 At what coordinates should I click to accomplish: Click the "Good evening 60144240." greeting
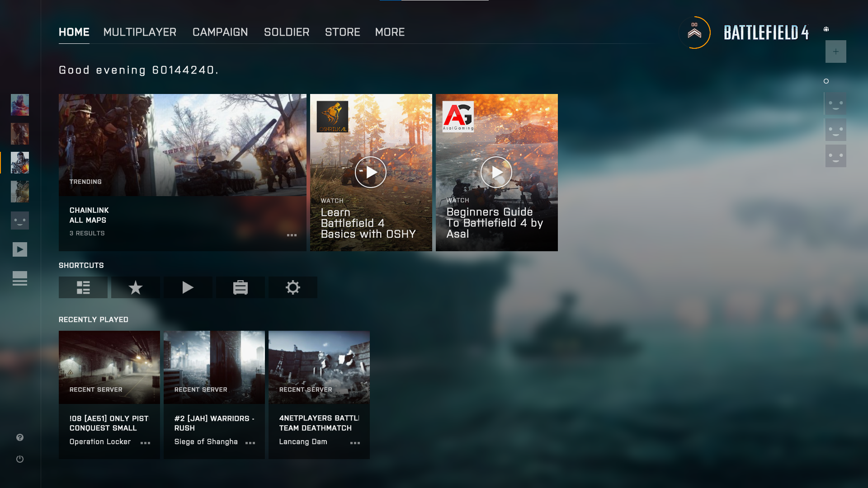pos(139,70)
